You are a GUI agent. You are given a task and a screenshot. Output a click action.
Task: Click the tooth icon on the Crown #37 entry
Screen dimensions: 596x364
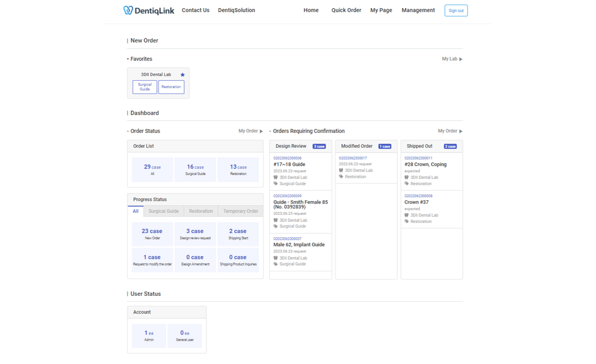[406, 215]
